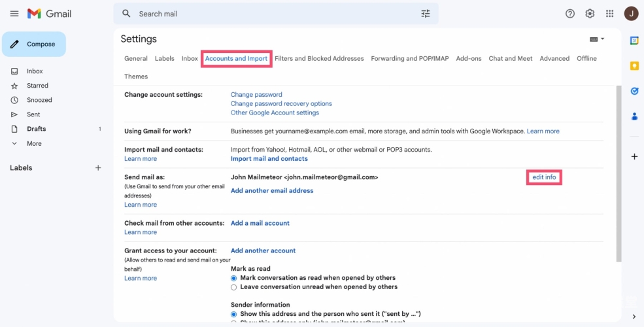The image size is (644, 327).
Task: Click Learn more under Send mail as
Action: [x=141, y=205]
